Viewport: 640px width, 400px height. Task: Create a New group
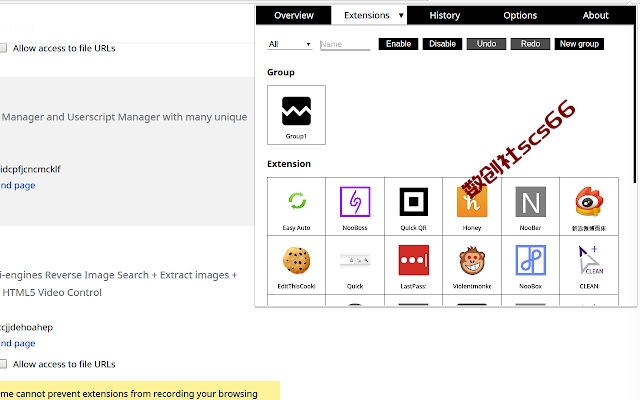pyautogui.click(x=579, y=44)
